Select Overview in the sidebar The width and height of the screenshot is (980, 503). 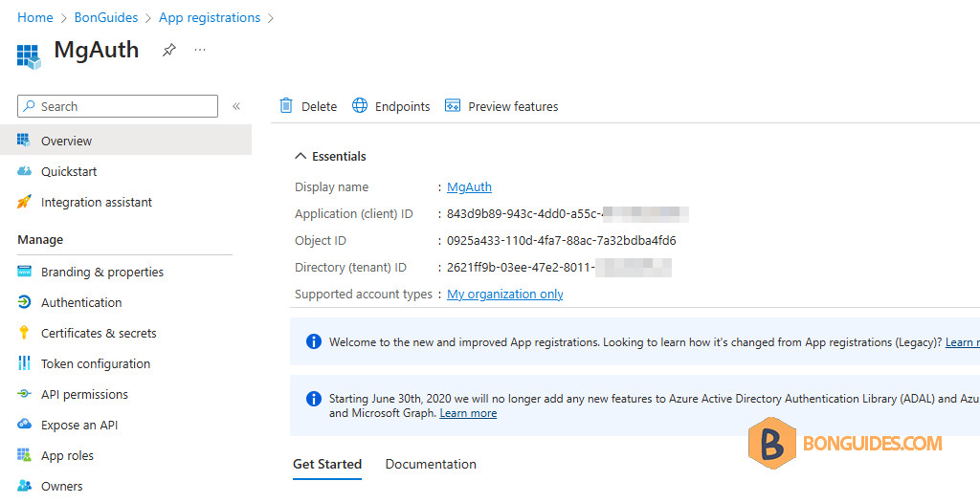pyautogui.click(x=125, y=140)
